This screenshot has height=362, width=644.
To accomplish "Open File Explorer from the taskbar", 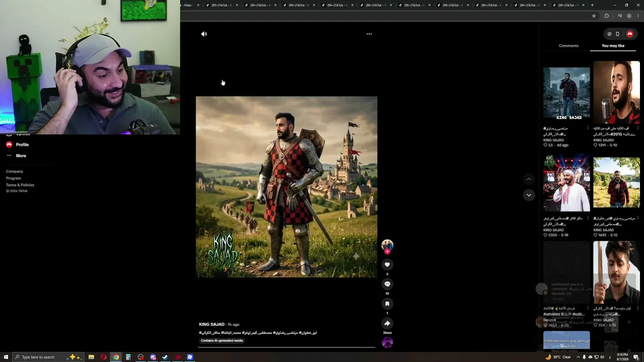I will point(91,357).
